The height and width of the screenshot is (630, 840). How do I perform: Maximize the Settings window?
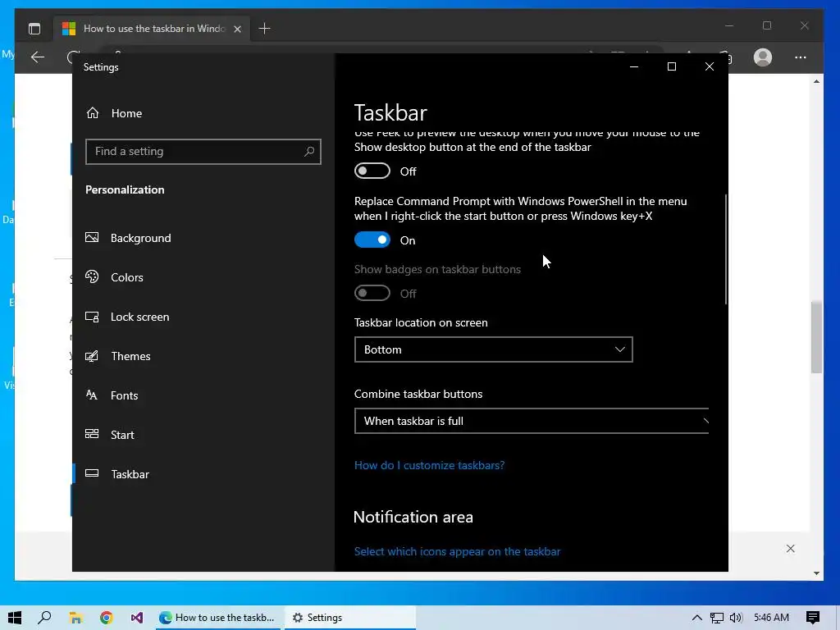click(x=671, y=66)
